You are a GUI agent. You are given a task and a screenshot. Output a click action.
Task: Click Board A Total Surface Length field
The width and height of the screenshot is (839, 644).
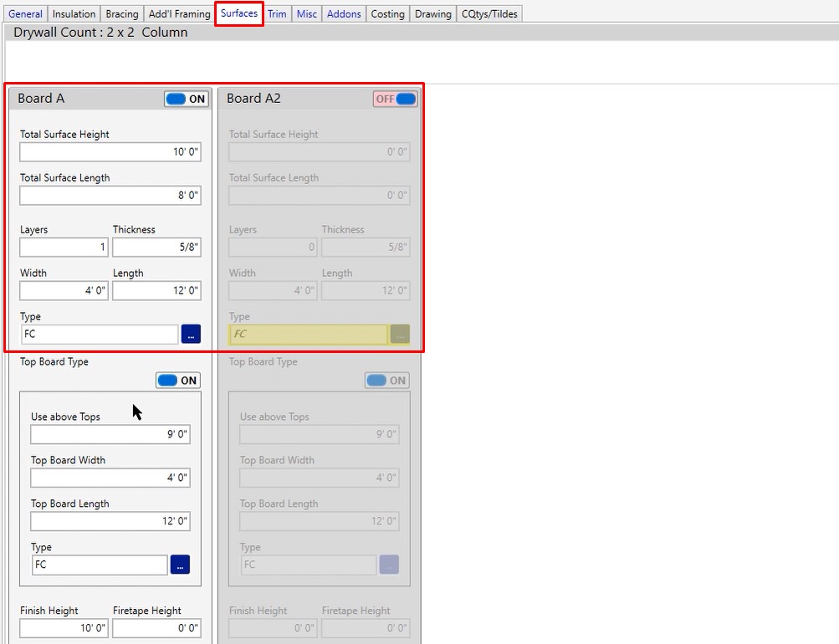pos(110,195)
